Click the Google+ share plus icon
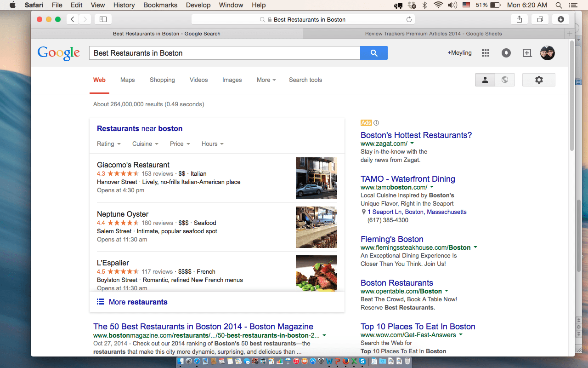Viewport: 588px width, 368px height. [527, 53]
